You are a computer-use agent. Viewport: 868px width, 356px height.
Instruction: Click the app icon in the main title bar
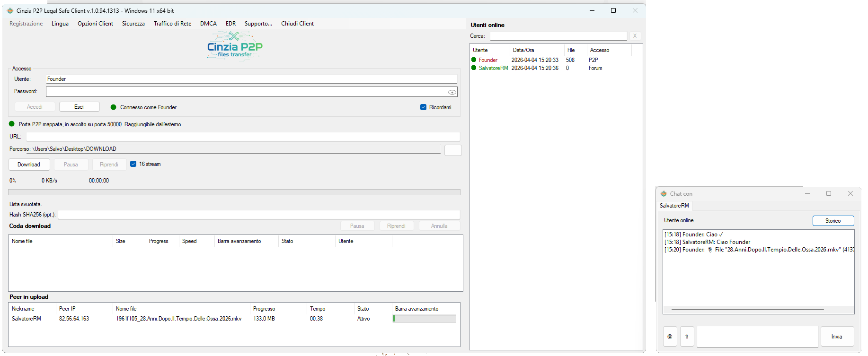[10, 10]
